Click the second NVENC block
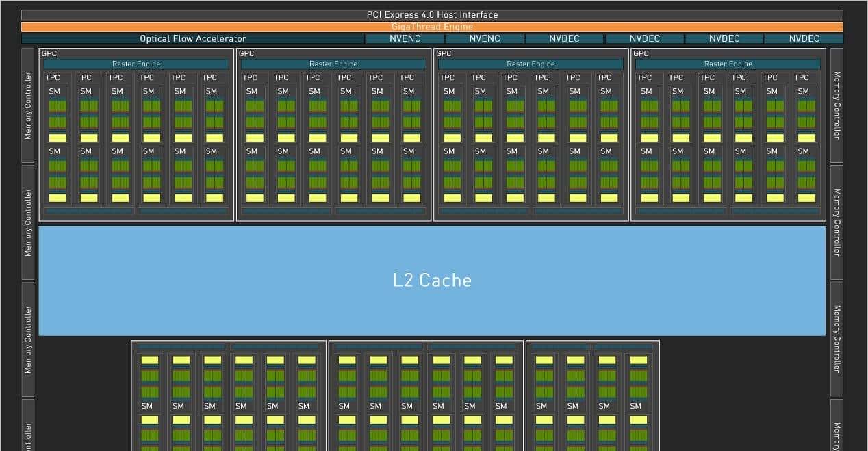 [484, 39]
